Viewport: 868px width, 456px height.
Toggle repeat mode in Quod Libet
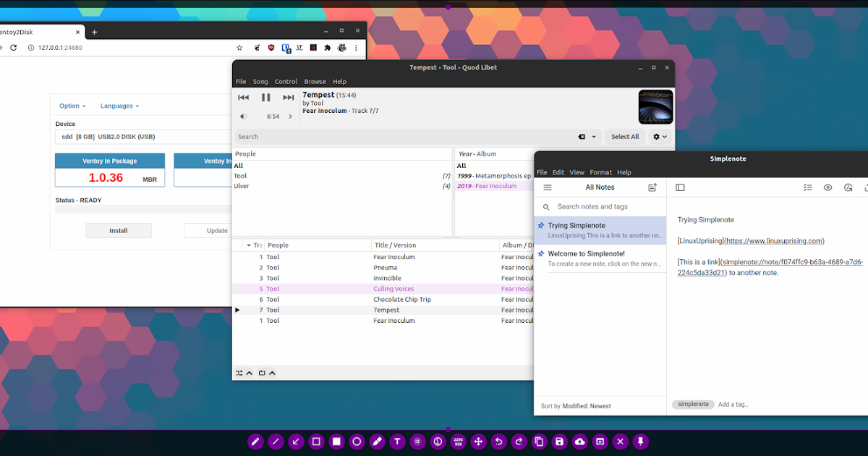pyautogui.click(x=263, y=373)
